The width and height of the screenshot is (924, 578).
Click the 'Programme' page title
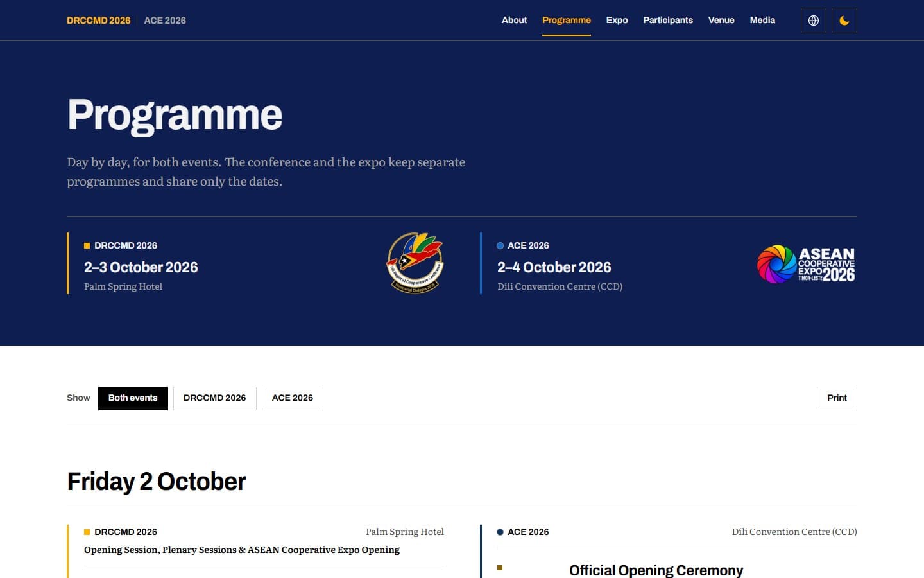(x=175, y=115)
